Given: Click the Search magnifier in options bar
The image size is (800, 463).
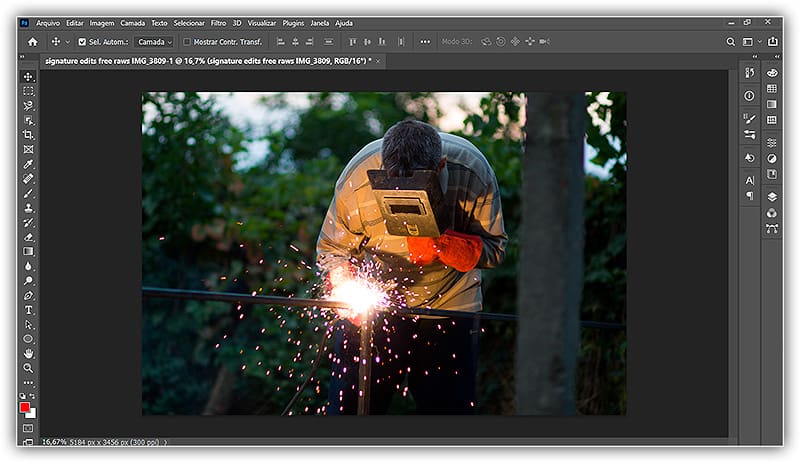Looking at the screenshot, I should (731, 42).
